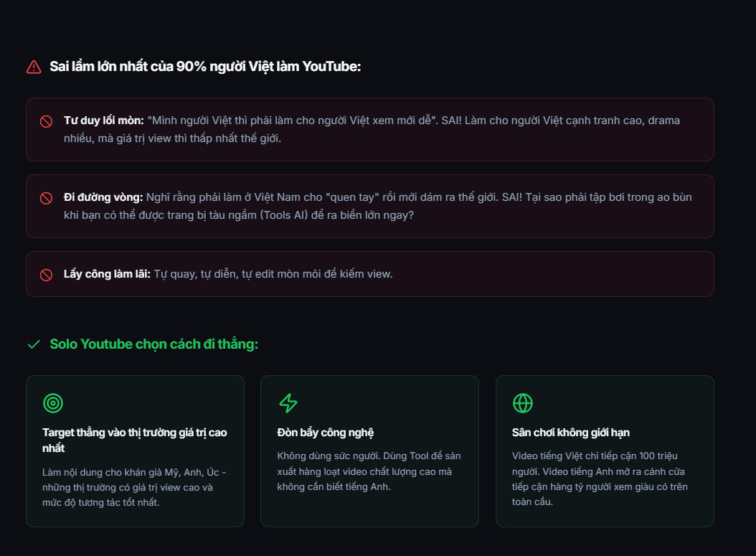Screen dimensions: 756x556
Task: Click the green globe icon
Action: (522, 403)
